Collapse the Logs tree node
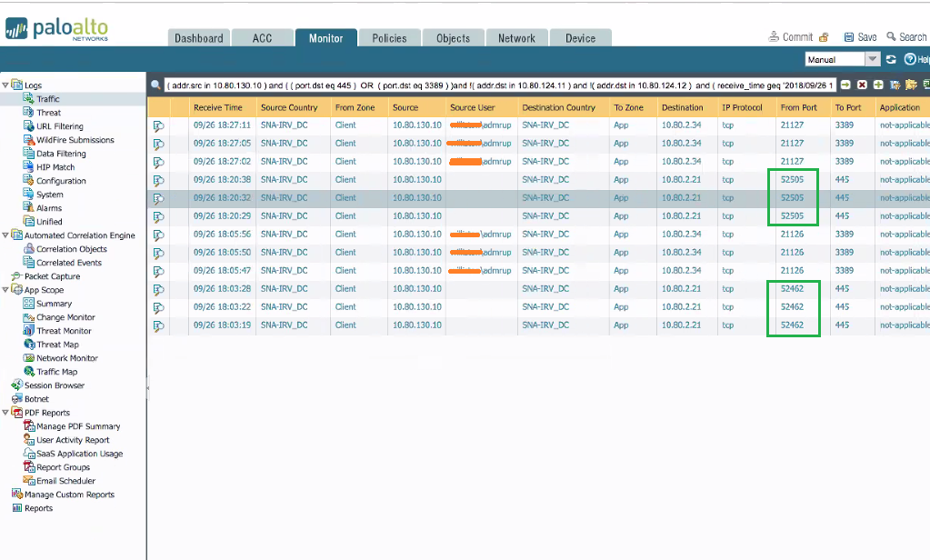930x560 pixels. (5, 85)
